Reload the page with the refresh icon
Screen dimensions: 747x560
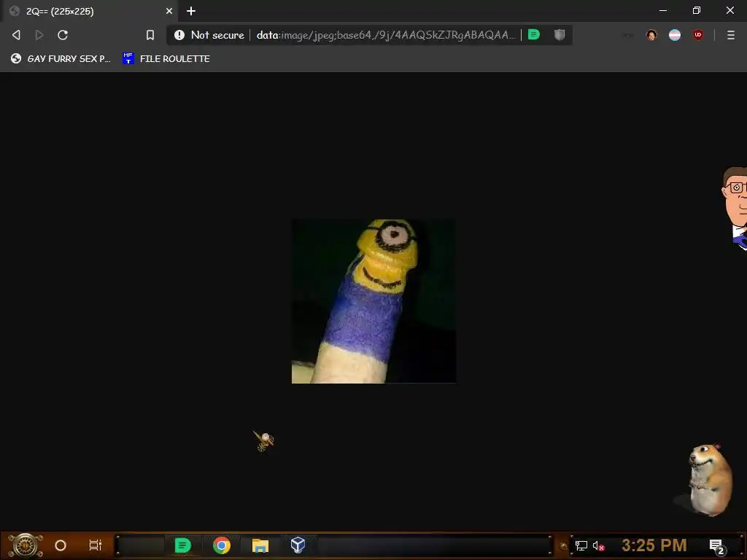pyautogui.click(x=63, y=35)
